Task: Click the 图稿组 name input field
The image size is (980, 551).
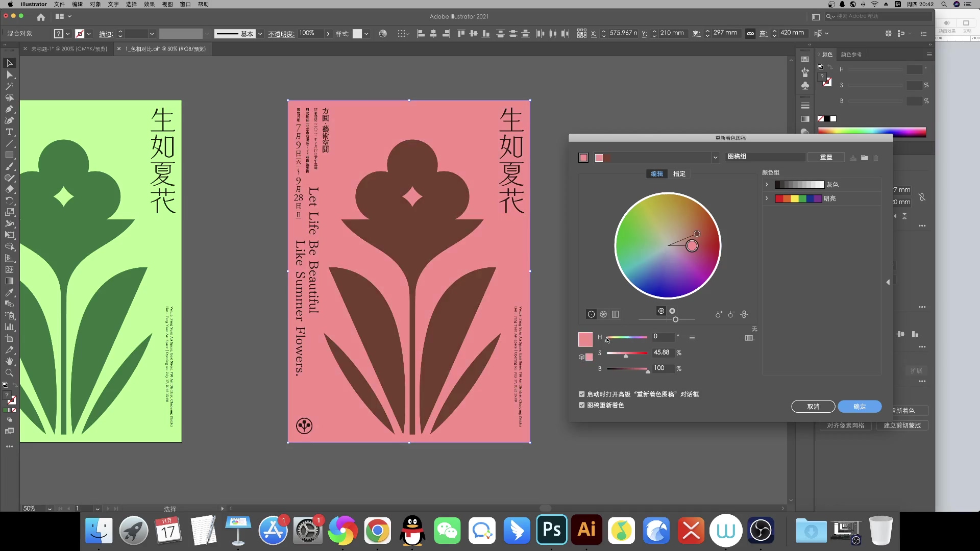Action: [765, 157]
